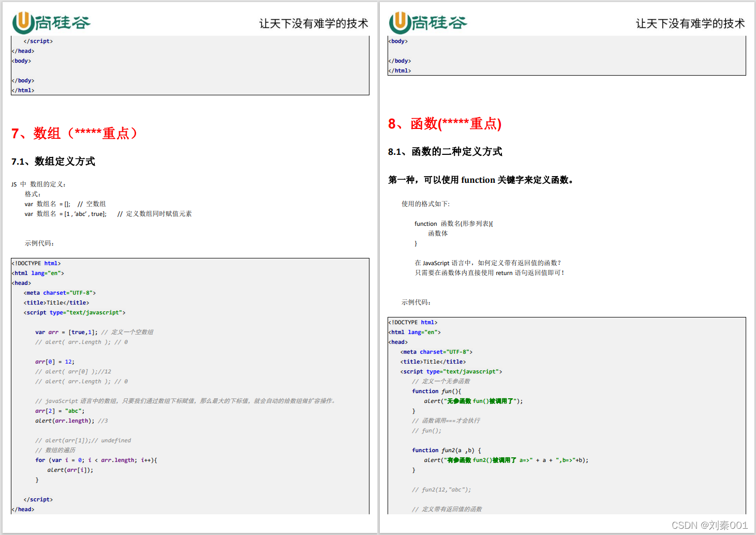Click code line function fun2(a ,b) {
The height and width of the screenshot is (535, 756).
click(x=447, y=451)
